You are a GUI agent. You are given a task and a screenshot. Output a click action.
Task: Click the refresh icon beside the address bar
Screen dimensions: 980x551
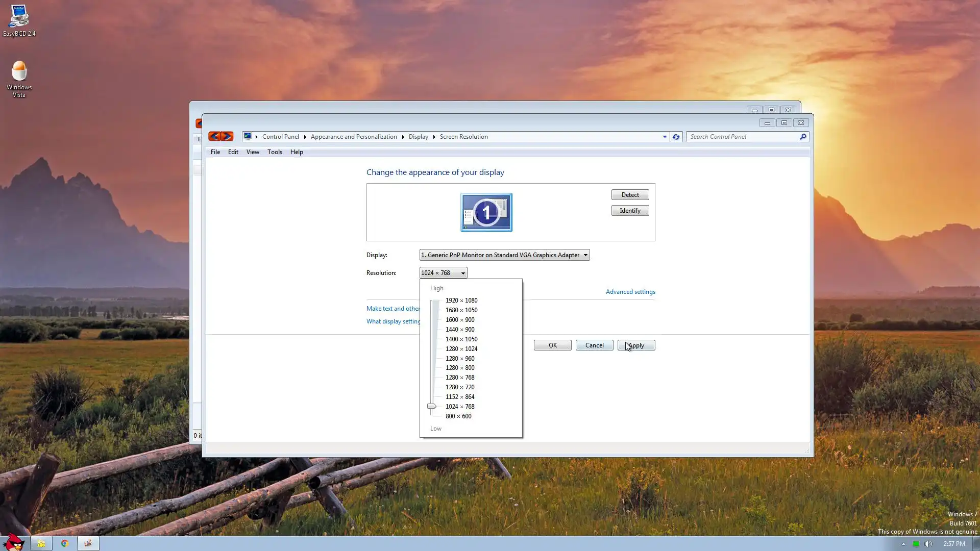676,137
